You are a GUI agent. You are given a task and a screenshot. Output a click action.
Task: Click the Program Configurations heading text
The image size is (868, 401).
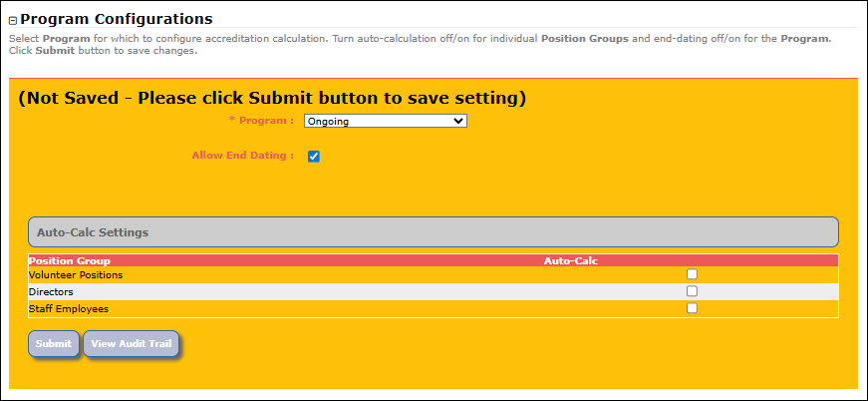pyautogui.click(x=117, y=19)
